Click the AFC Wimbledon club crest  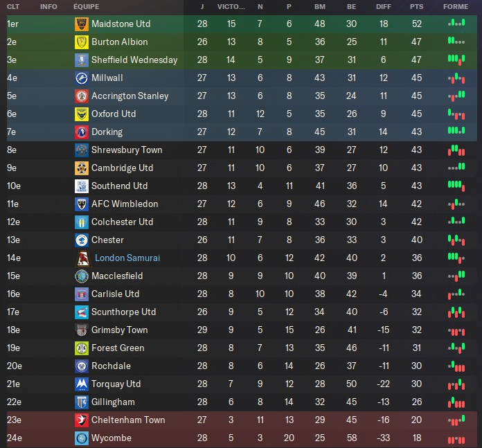click(x=82, y=204)
